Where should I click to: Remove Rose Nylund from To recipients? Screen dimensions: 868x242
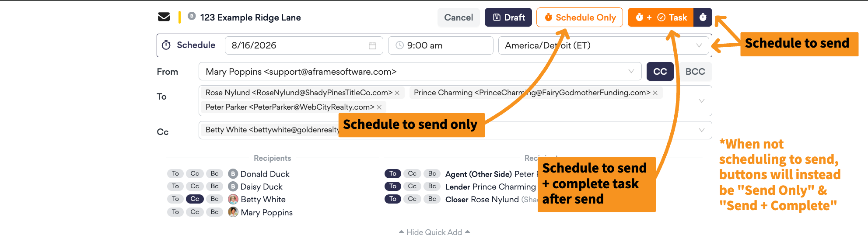point(397,93)
